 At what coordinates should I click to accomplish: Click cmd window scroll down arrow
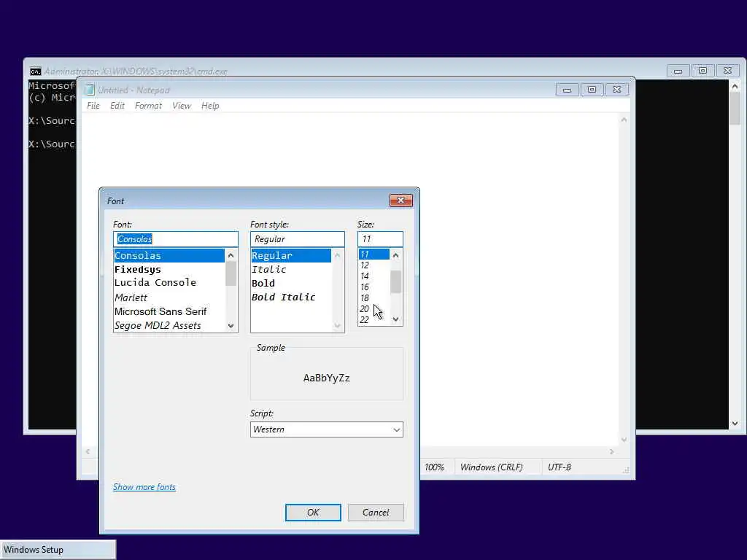(x=735, y=424)
